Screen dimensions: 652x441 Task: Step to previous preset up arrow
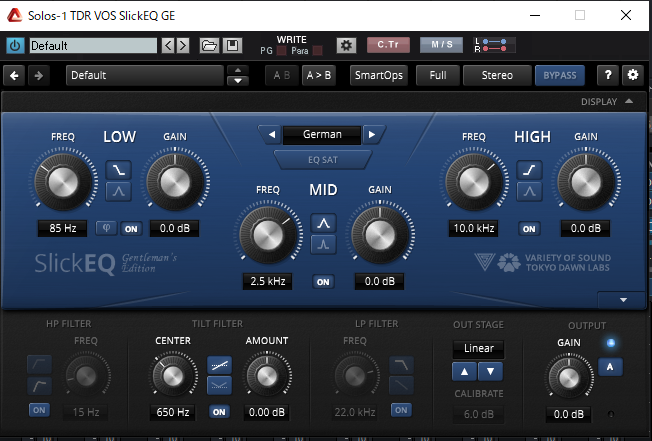point(238,70)
